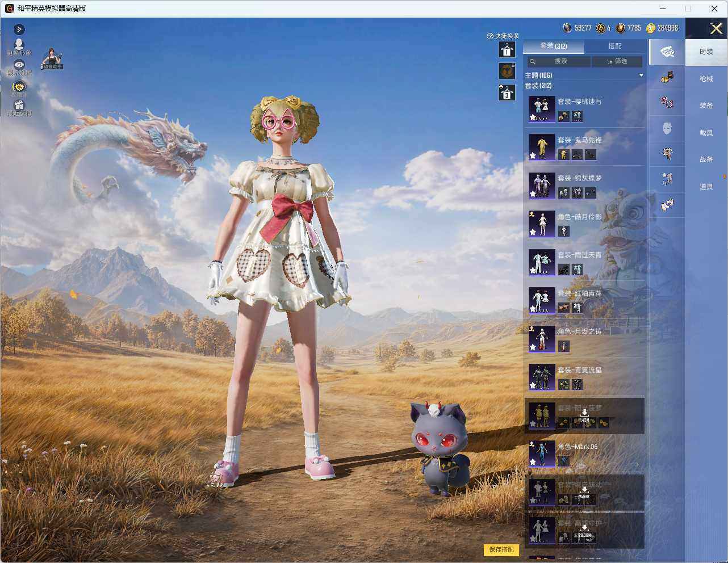
Task: Select the 角色-皓月伶影 character entry
Action: pos(584,224)
